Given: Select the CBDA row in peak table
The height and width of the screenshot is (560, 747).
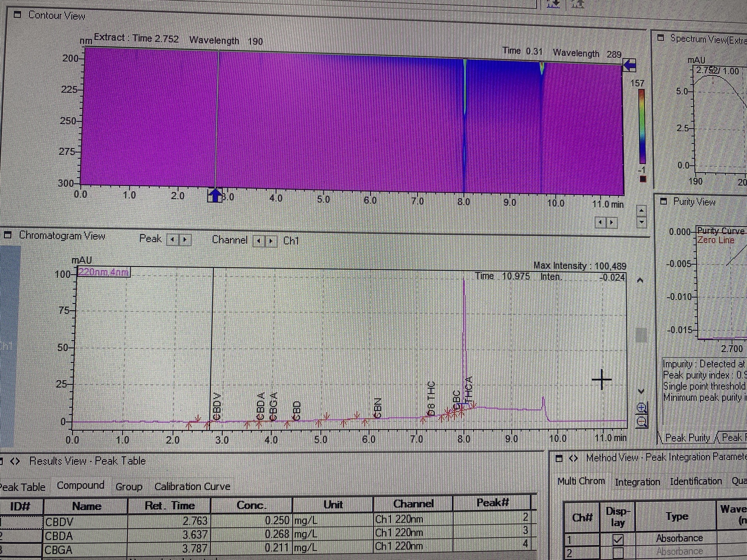Looking at the screenshot, I should click(x=59, y=536).
